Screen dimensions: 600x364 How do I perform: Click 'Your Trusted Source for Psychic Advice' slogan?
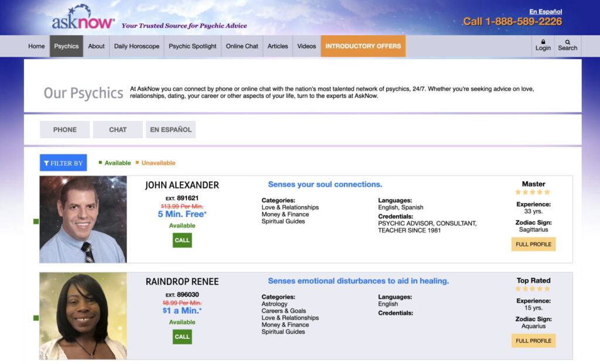184,26
